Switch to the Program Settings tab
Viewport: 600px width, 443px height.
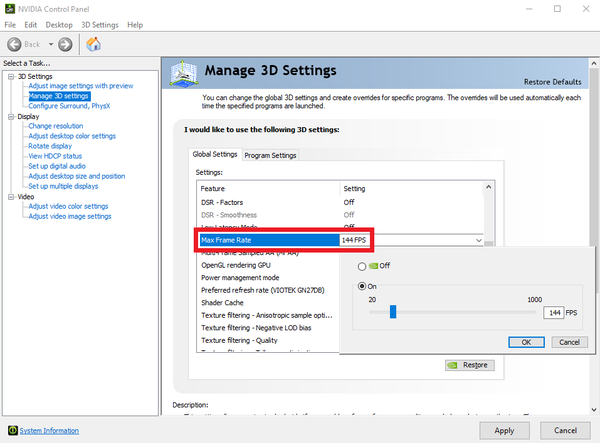[x=271, y=155]
